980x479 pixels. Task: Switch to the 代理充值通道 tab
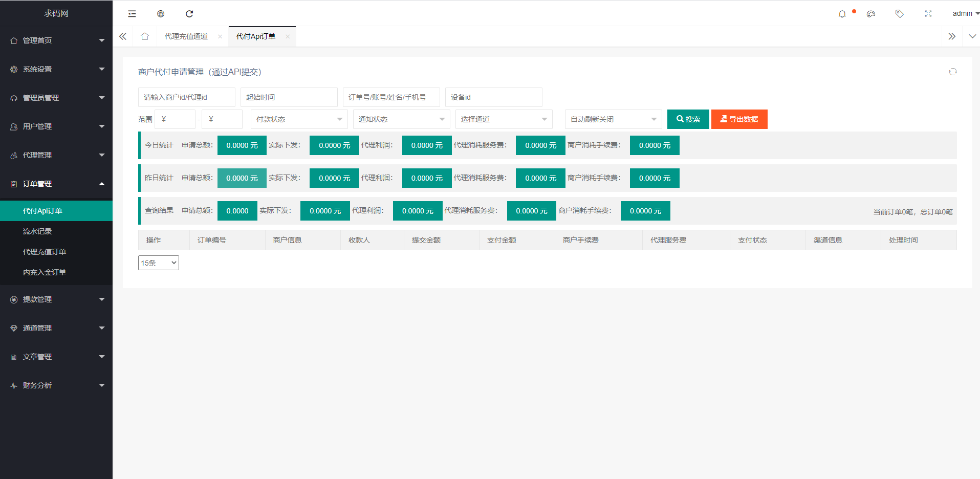pyautogui.click(x=186, y=36)
